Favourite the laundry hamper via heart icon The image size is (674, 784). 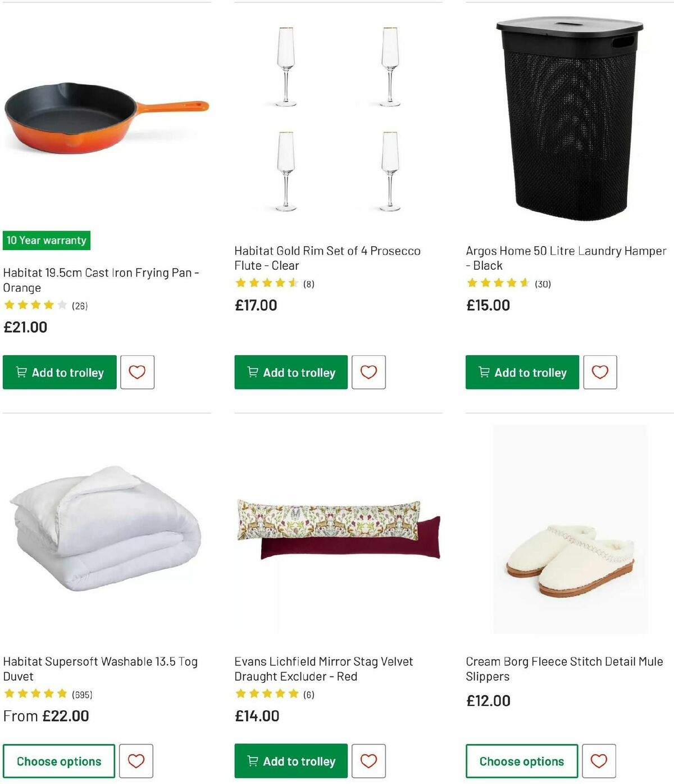[x=599, y=371]
